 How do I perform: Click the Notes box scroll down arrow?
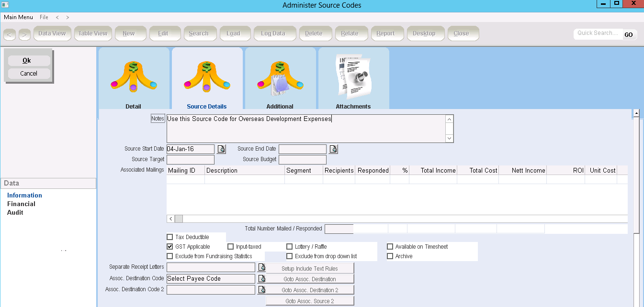point(449,138)
